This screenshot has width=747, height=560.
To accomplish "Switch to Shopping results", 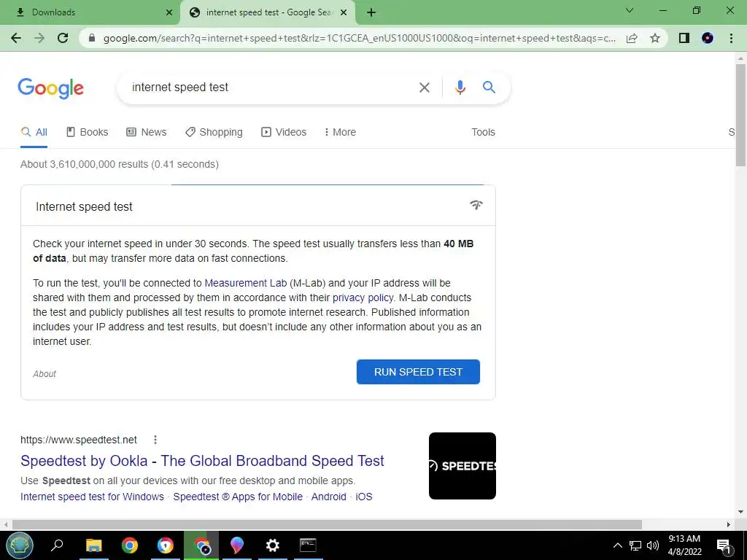I will (214, 133).
